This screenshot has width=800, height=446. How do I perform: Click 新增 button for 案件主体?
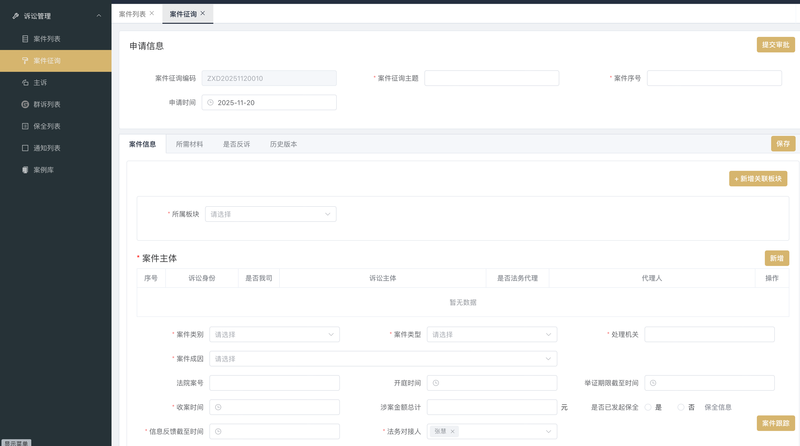click(x=777, y=258)
